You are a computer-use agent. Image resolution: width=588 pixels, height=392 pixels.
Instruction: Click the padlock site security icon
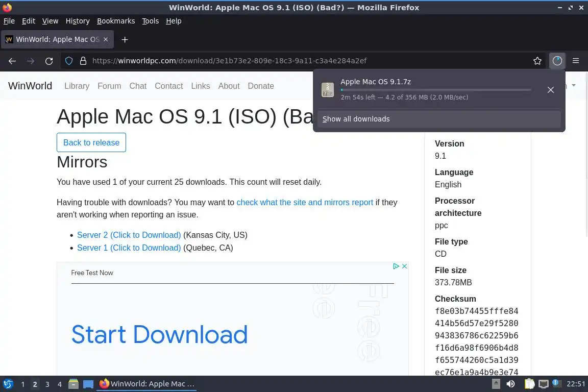tap(83, 61)
